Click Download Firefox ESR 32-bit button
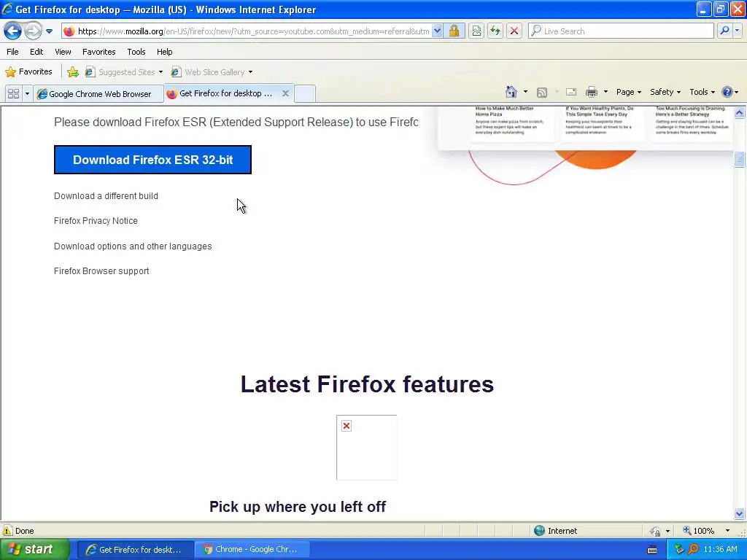The width and height of the screenshot is (747, 560). 152,160
